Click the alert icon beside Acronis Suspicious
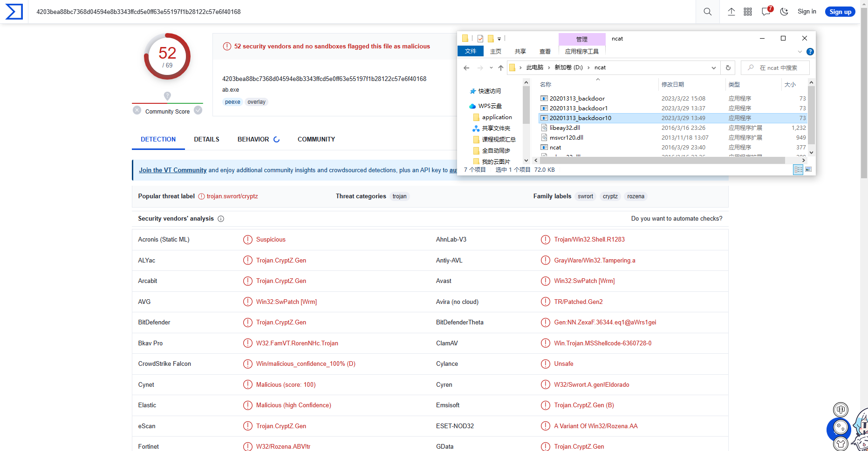 click(248, 240)
